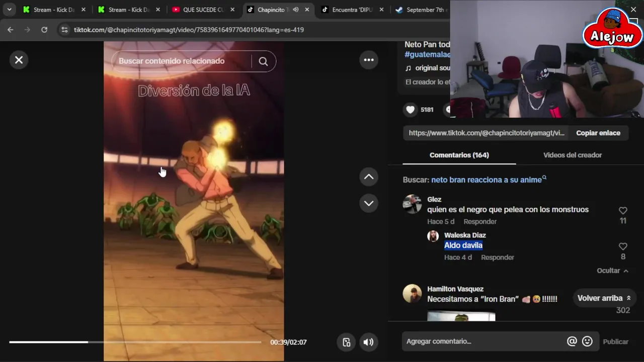View site information icon in address bar
The width and height of the screenshot is (644, 362).
point(64,30)
